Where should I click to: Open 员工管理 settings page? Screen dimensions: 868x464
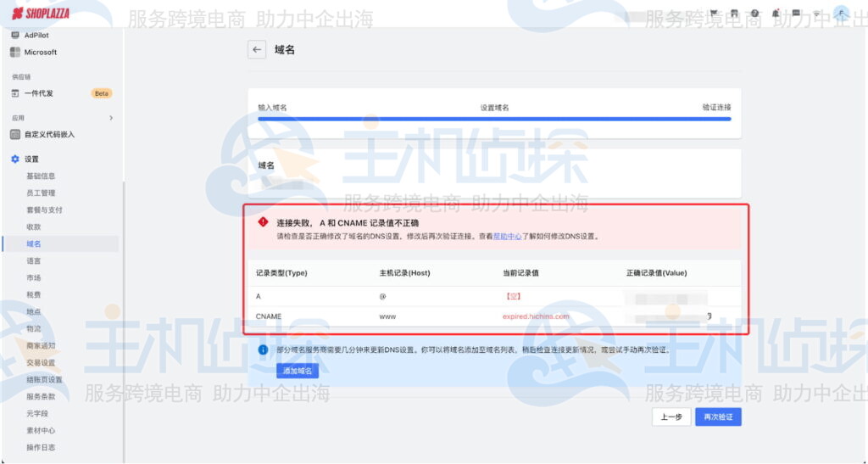click(41, 193)
